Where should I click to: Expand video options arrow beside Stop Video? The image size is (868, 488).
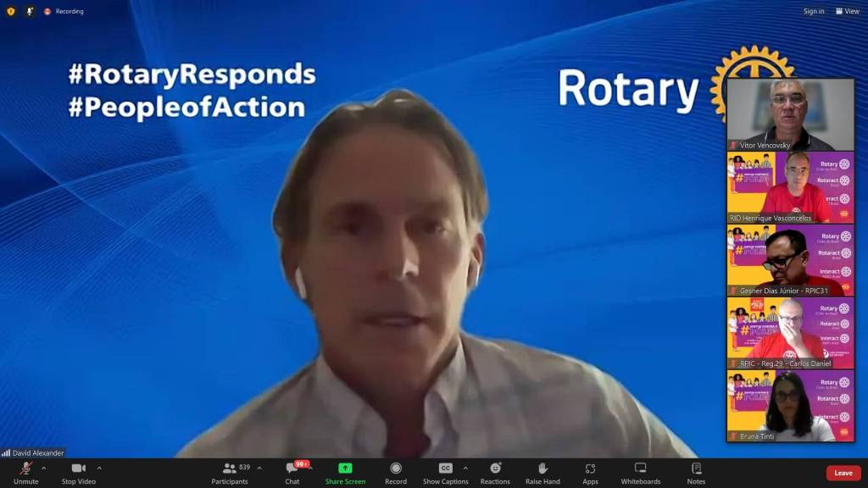[x=99, y=468]
